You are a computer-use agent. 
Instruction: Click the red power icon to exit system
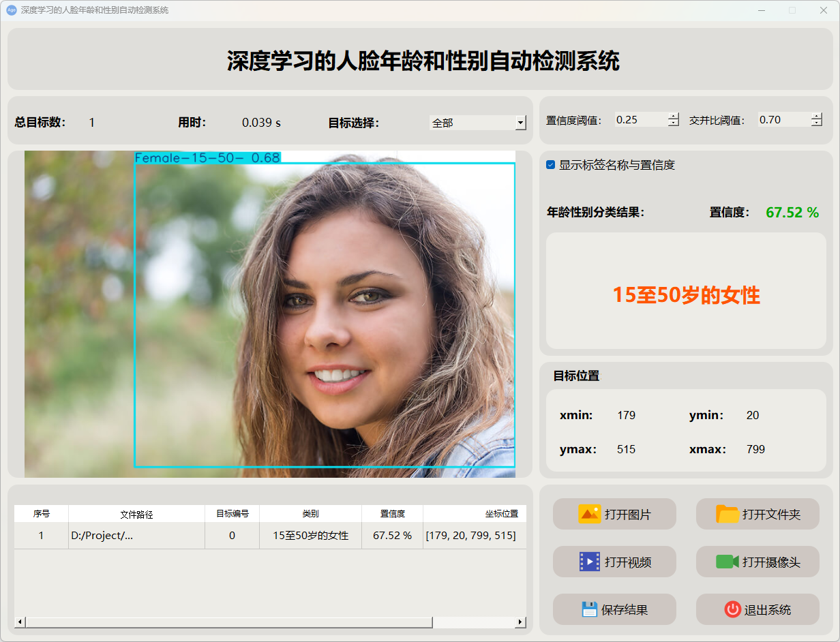click(732, 609)
